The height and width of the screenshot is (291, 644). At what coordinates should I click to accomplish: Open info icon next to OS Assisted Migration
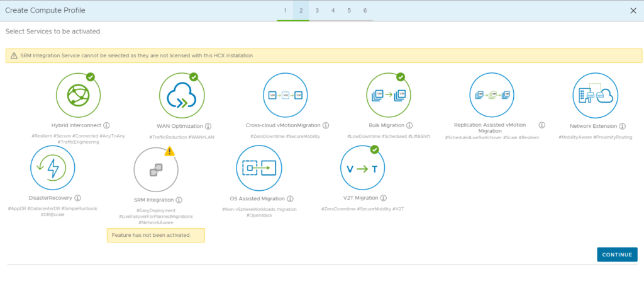[x=290, y=198]
